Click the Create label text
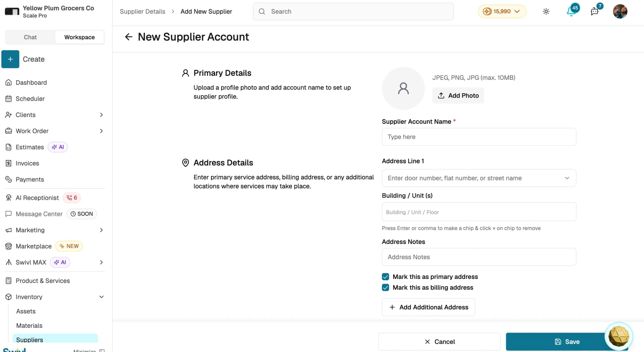The image size is (644, 352). (34, 59)
